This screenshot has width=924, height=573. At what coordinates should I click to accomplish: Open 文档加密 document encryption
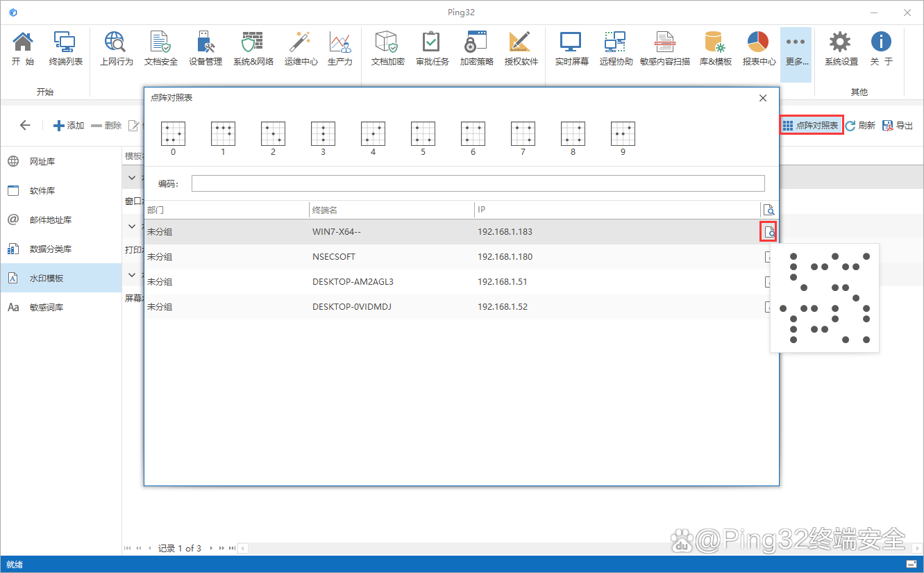coord(387,49)
